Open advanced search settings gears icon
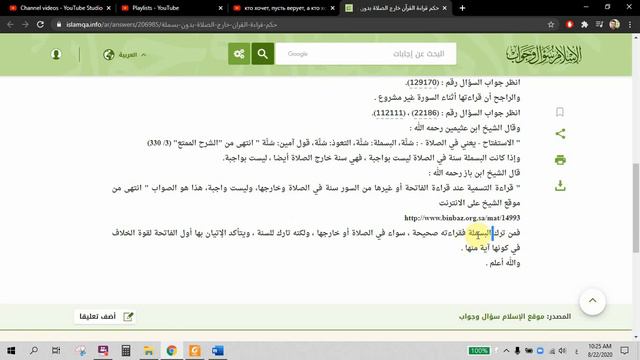640x360 pixels. point(239,54)
